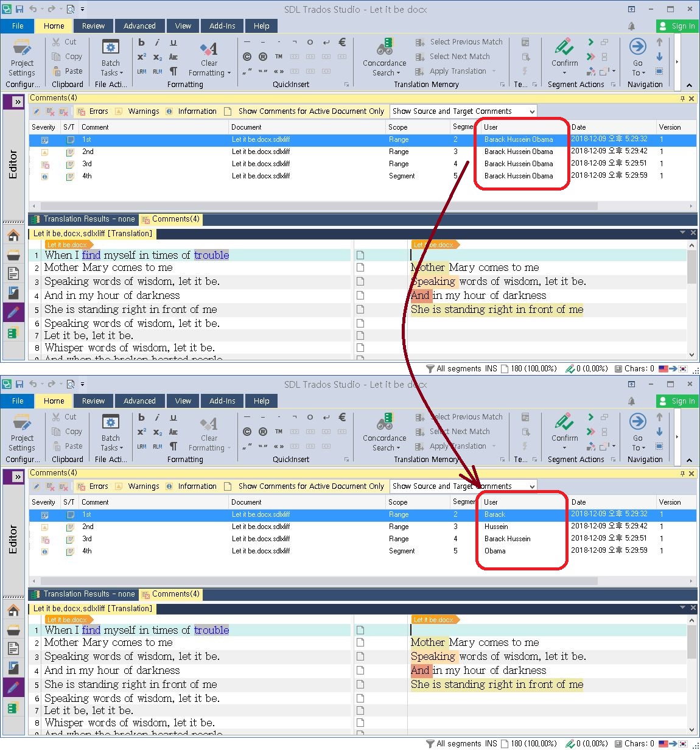The width and height of the screenshot is (700, 750).
Task: Open Clear Formatting dropdown in top window
Action: point(209,58)
